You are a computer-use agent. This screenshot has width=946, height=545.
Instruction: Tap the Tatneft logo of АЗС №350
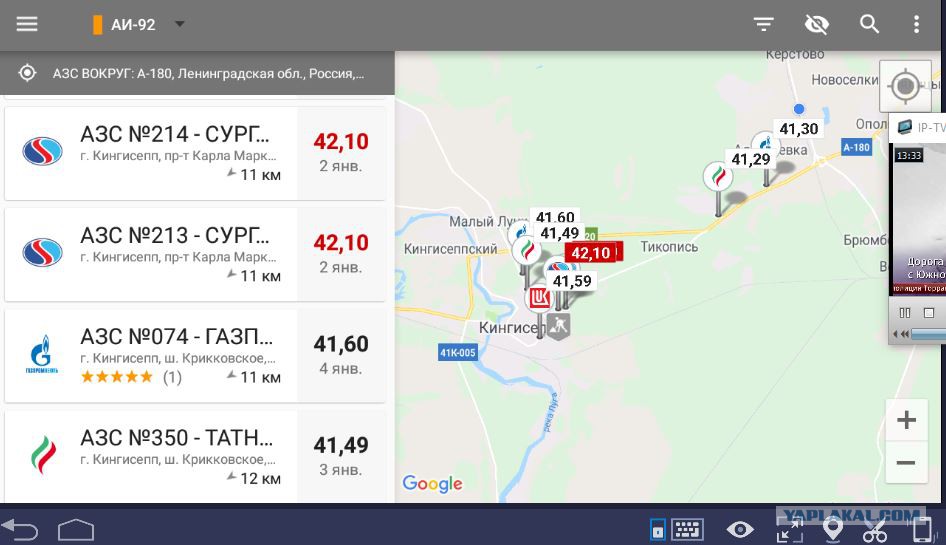click(x=43, y=455)
